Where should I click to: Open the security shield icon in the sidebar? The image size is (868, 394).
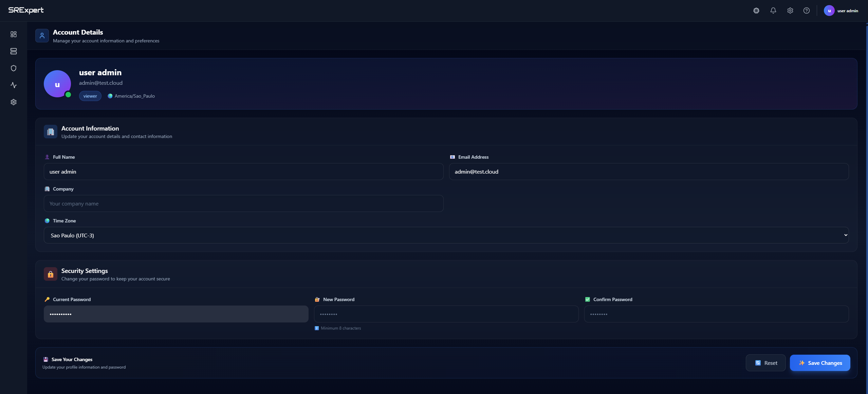pyautogui.click(x=13, y=68)
